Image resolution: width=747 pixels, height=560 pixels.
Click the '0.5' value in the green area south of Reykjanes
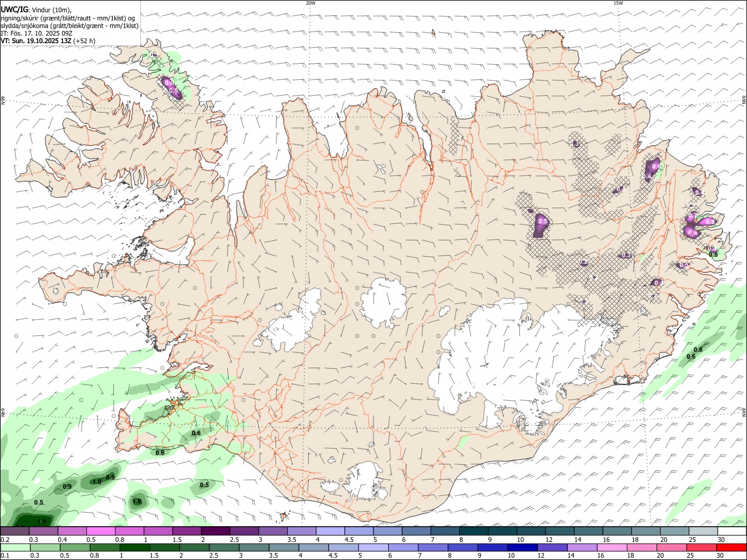pyautogui.click(x=204, y=485)
